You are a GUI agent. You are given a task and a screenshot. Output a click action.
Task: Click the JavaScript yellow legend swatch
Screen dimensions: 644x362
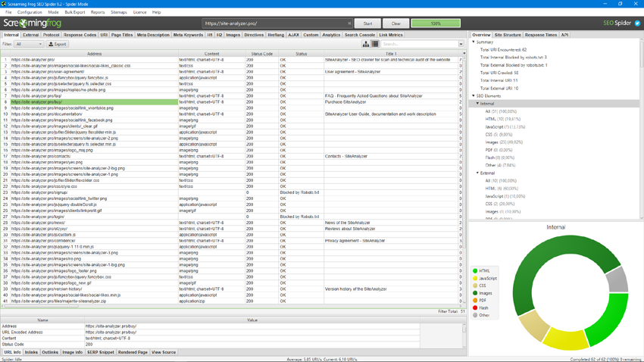(x=475, y=278)
